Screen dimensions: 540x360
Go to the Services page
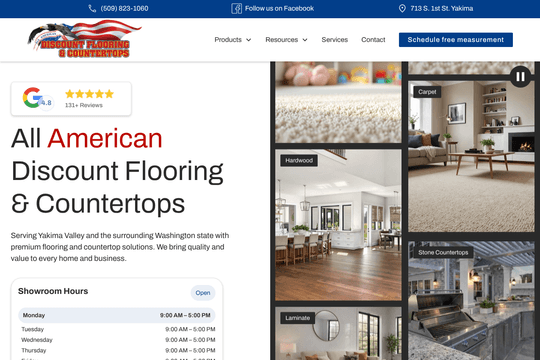pos(334,40)
